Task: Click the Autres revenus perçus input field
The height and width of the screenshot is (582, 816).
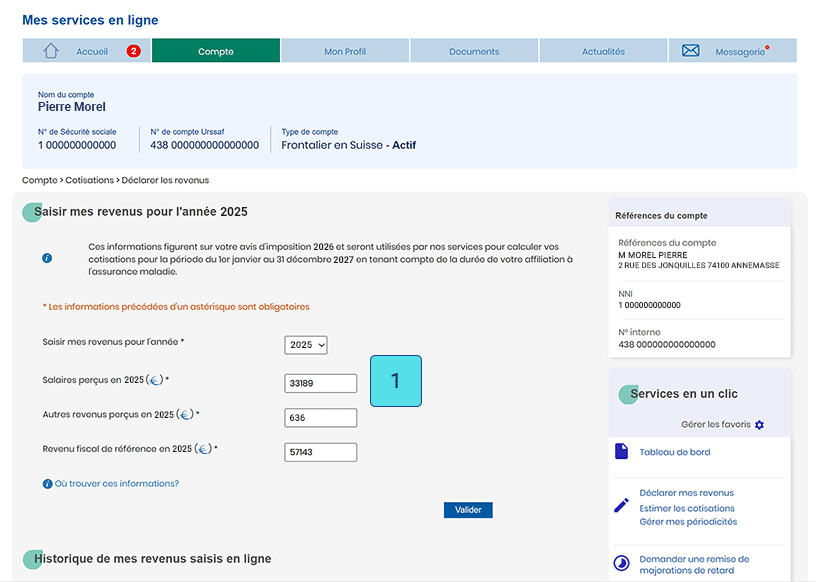Action: pyautogui.click(x=321, y=418)
